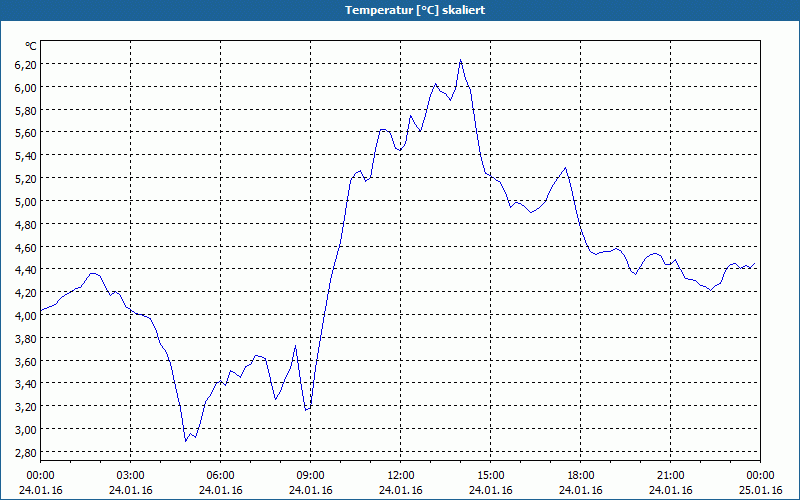Select the 5,00 y-axis label
The height and width of the screenshot is (500, 800).
point(27,202)
